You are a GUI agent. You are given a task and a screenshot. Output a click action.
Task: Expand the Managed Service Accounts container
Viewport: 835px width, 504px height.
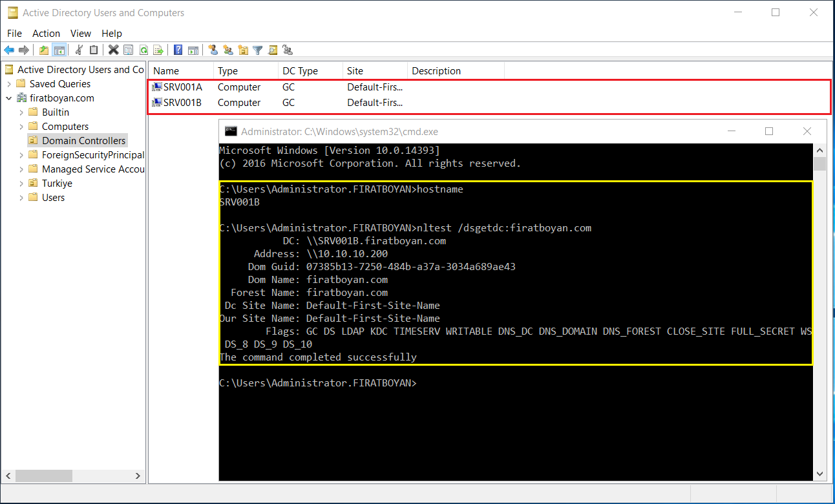[21, 169]
